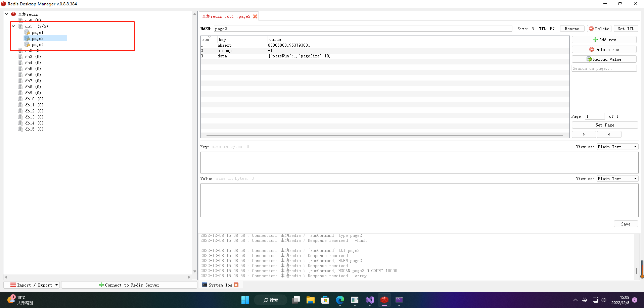Click the red Redis server icon of 本地redis

pyautogui.click(x=13, y=14)
